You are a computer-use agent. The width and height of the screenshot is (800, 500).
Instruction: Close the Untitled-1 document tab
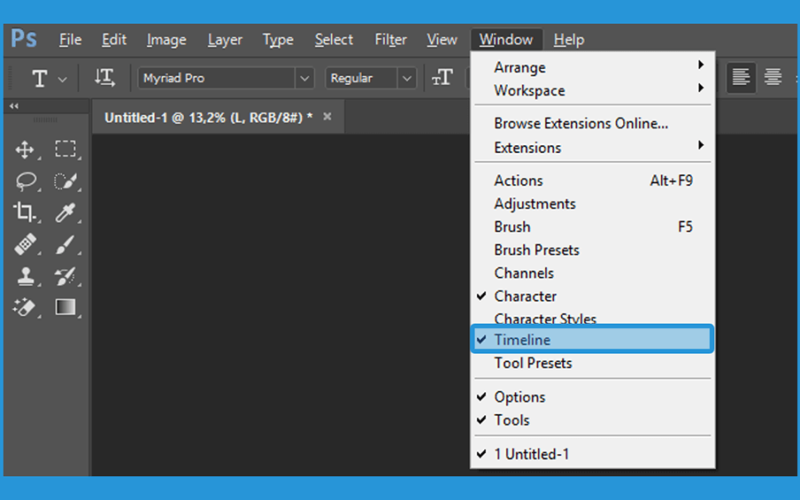pyautogui.click(x=327, y=117)
